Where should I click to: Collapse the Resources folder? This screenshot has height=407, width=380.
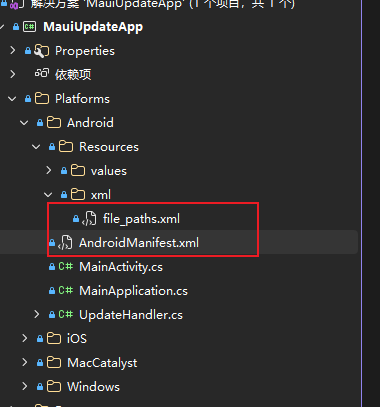pyautogui.click(x=36, y=147)
